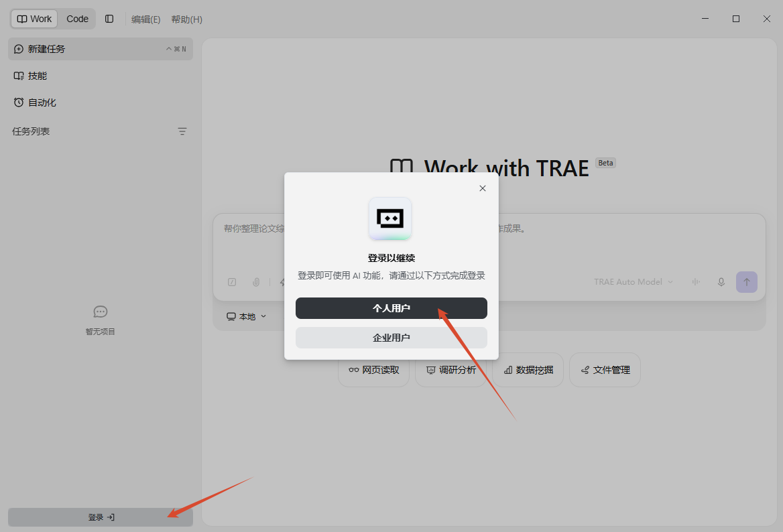
Task: Select the 文件管理 suggestion chip
Action: click(605, 370)
